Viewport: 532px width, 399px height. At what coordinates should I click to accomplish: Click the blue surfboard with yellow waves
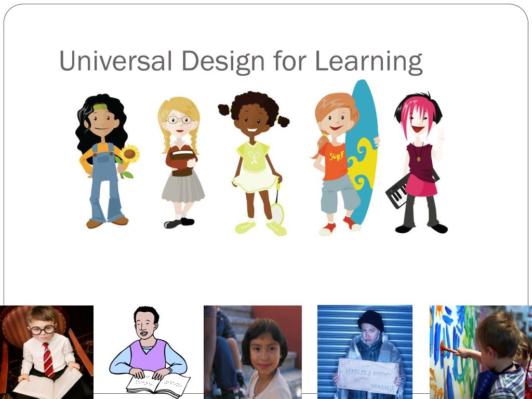pos(363,152)
